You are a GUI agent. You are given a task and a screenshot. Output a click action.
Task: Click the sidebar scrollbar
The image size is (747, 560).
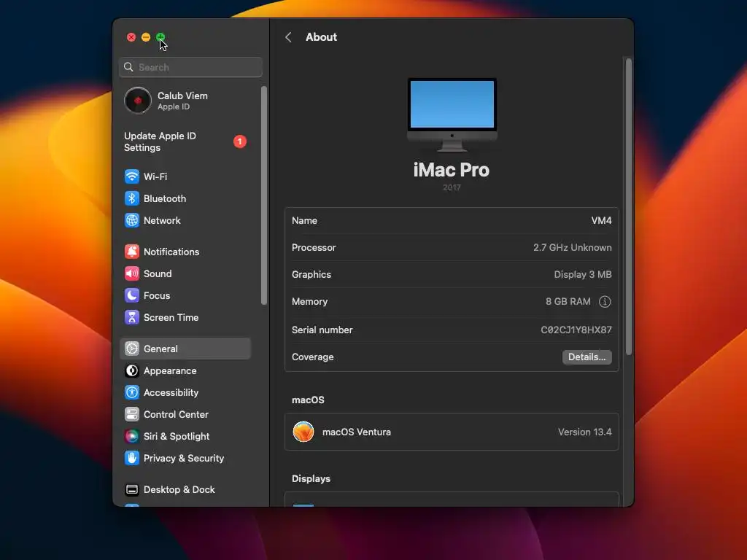(x=264, y=195)
